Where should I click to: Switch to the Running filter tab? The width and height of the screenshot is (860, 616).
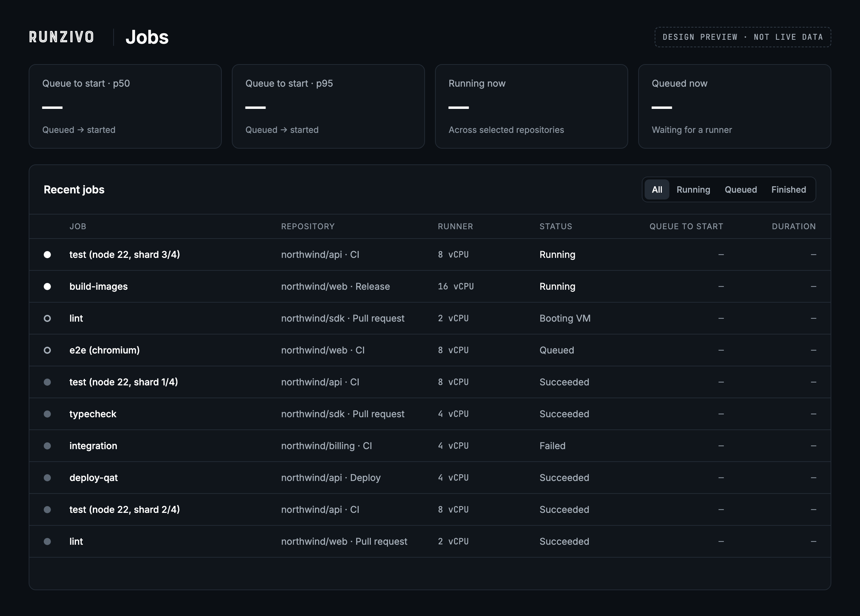(x=693, y=189)
